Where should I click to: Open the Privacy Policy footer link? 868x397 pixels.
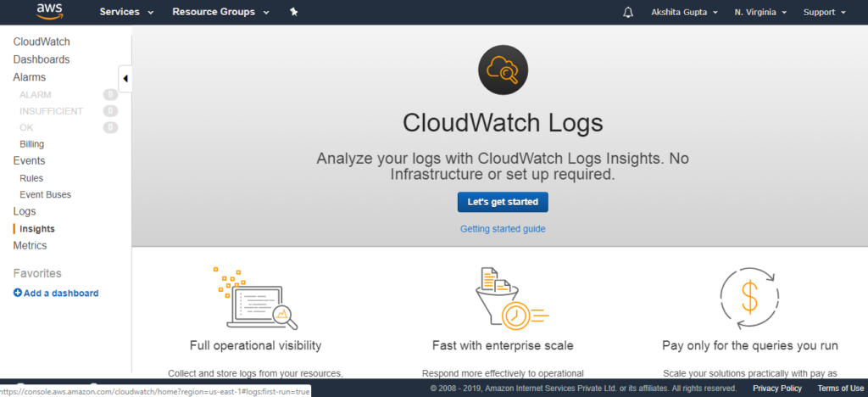point(777,389)
